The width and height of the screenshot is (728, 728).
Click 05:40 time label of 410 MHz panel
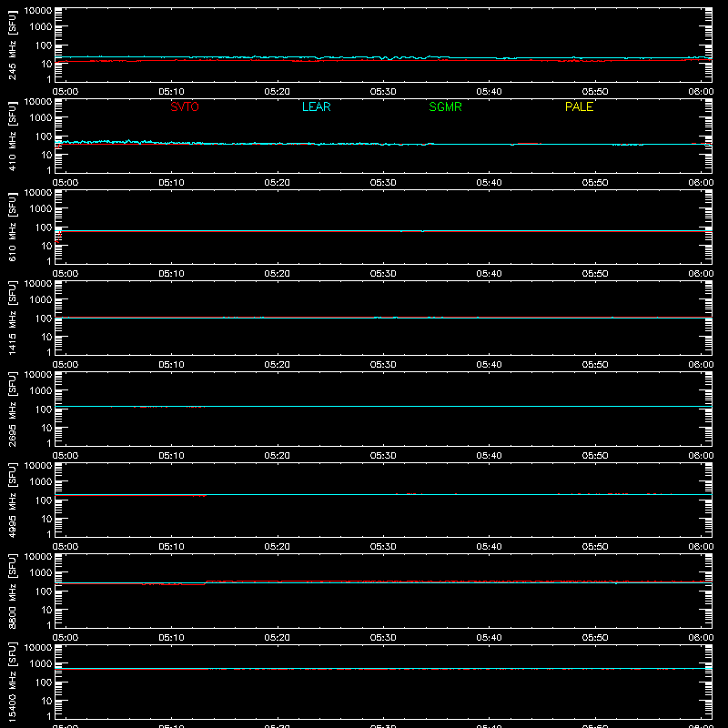(489, 183)
